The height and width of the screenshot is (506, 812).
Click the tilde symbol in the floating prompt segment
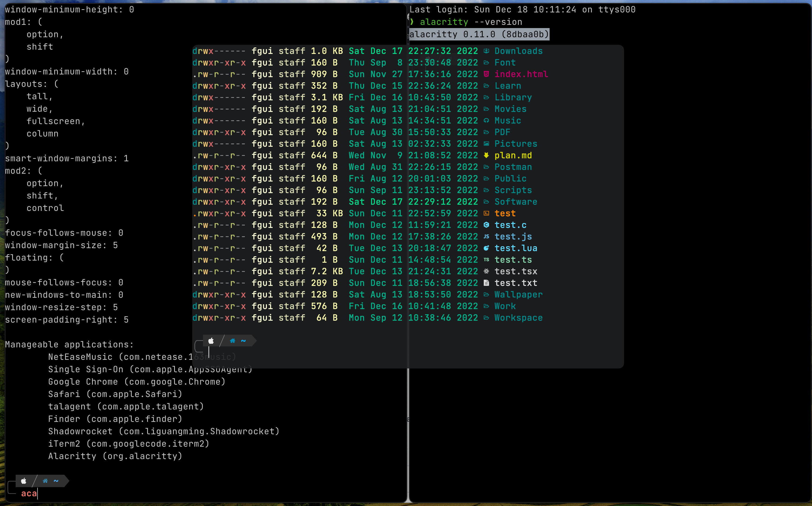coord(243,341)
